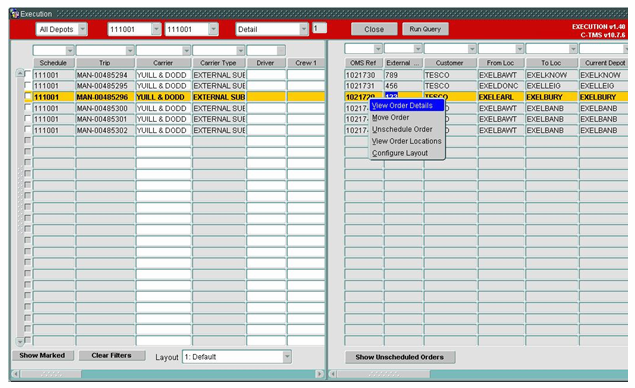Click the trips list scroll up arrow
The height and width of the screenshot is (388, 635).
coord(20,73)
